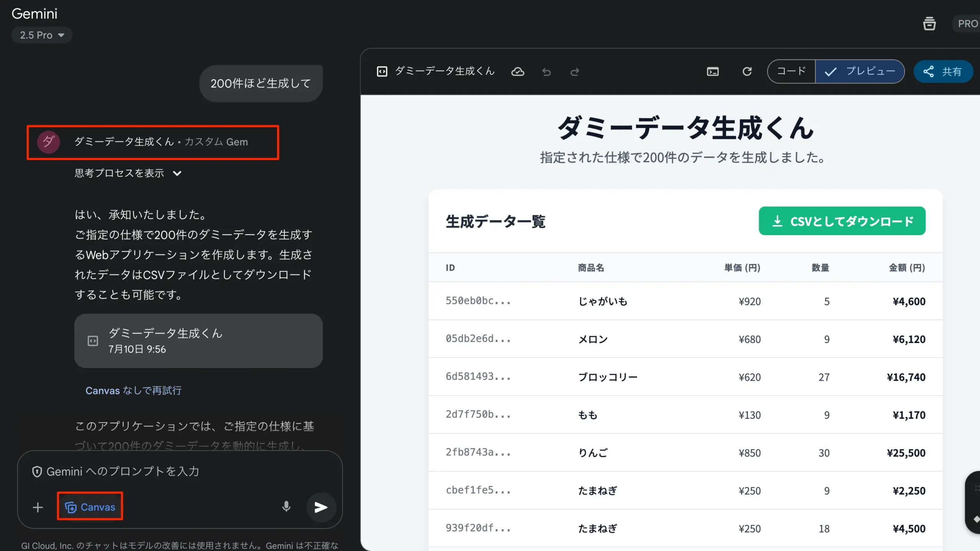Image resolution: width=980 pixels, height=551 pixels.
Task: Click the ¥2,250 amount cell
Action: pos(909,491)
